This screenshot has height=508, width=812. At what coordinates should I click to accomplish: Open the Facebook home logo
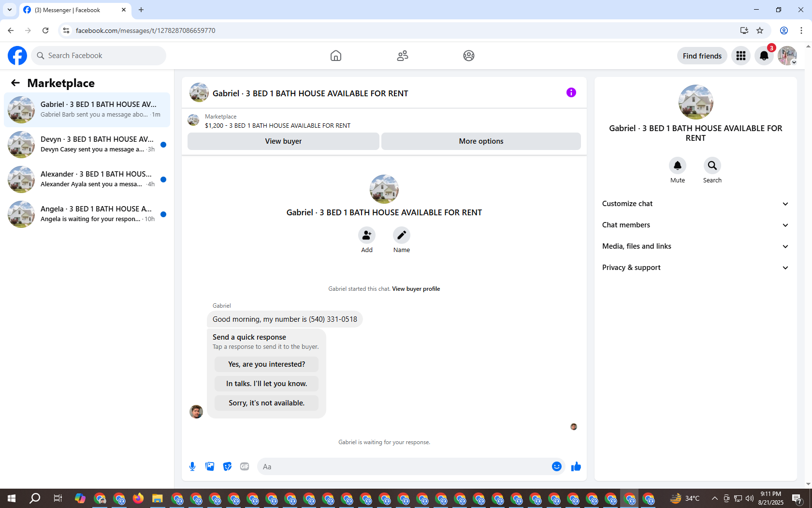point(17,56)
